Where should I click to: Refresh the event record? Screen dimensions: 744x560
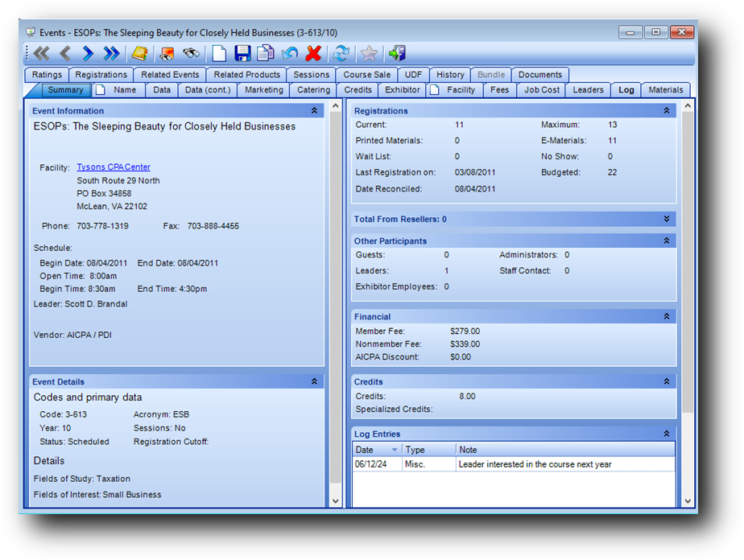point(341,54)
